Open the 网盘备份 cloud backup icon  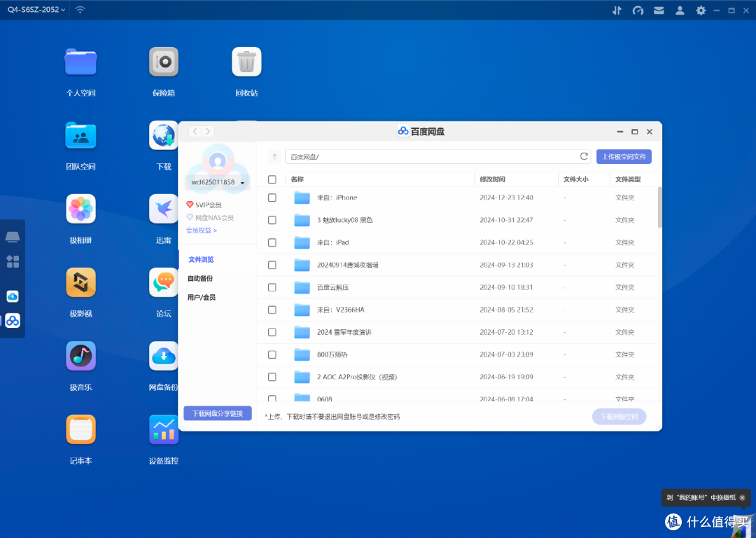click(x=163, y=356)
